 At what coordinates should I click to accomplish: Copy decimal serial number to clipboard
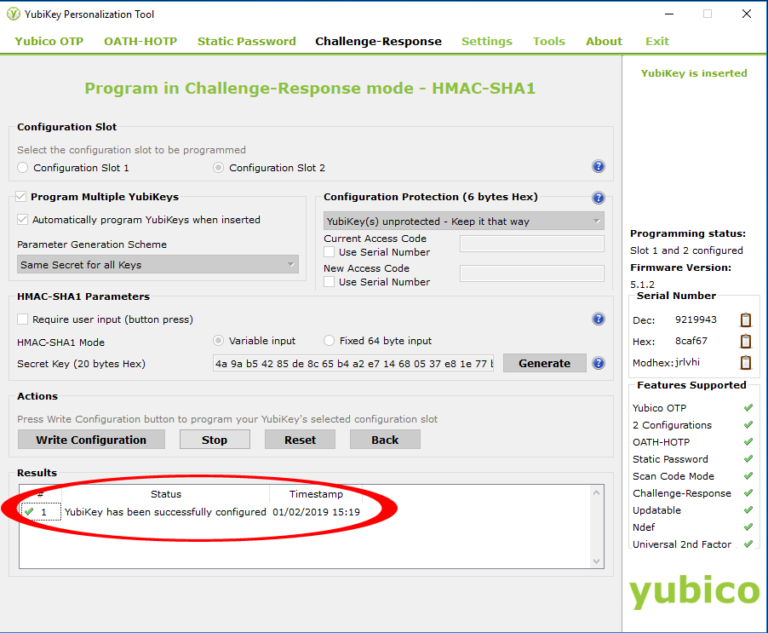(x=745, y=320)
